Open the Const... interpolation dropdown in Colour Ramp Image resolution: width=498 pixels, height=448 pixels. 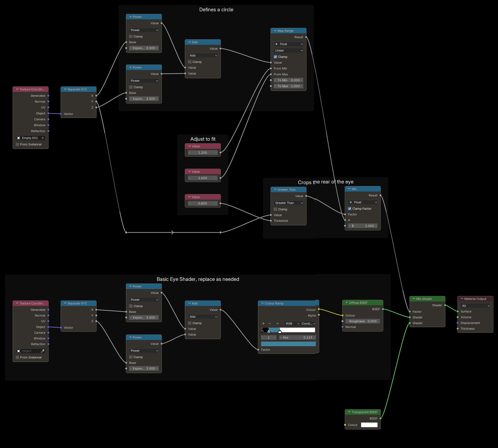[x=308, y=323]
